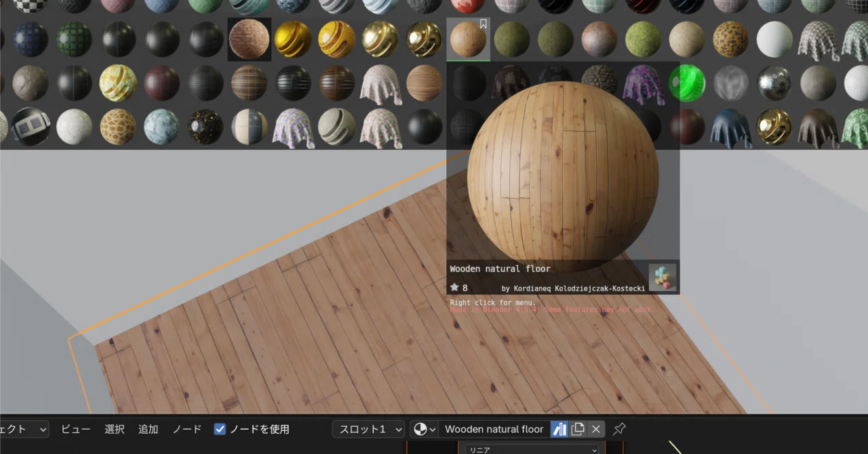Open the shader type dropdown left of ビュー

[24, 429]
